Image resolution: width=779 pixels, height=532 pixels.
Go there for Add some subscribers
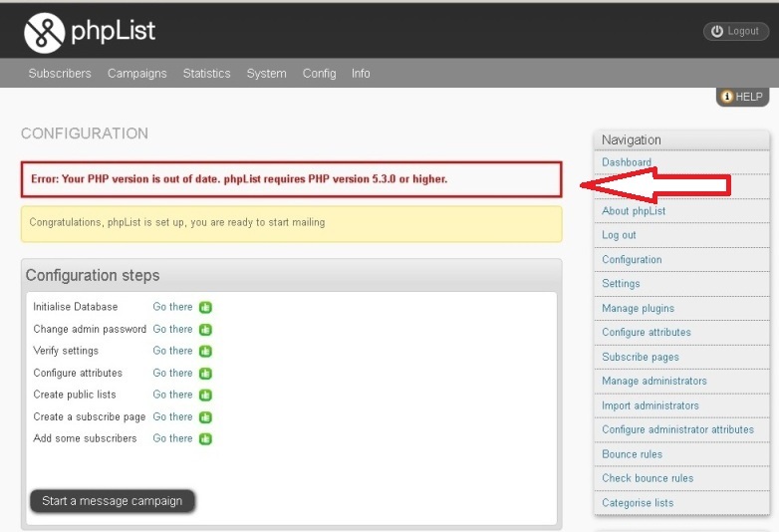tap(172, 438)
